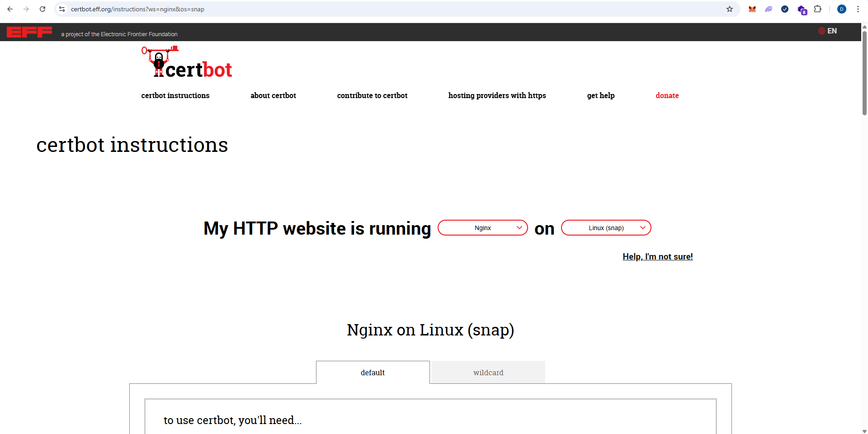Viewport: 868px width, 434px height.
Task: Reload the page with refresh icon
Action: click(x=42, y=9)
